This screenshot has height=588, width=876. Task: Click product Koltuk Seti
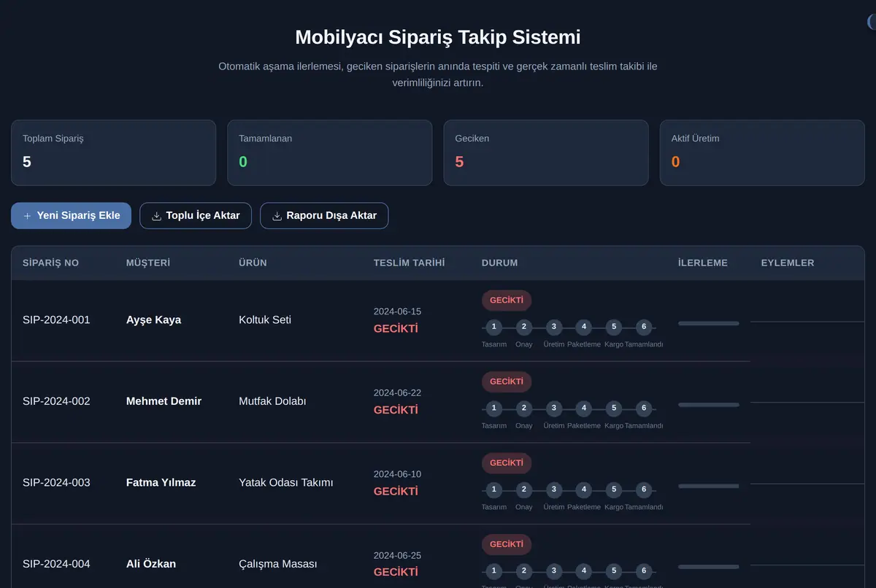click(x=265, y=320)
